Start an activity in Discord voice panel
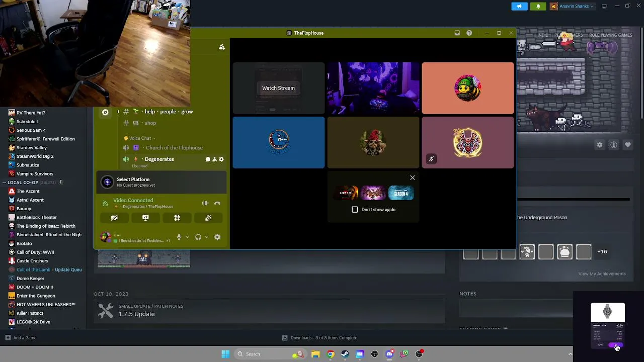Screen dimensions: 644x362 click(x=177, y=218)
